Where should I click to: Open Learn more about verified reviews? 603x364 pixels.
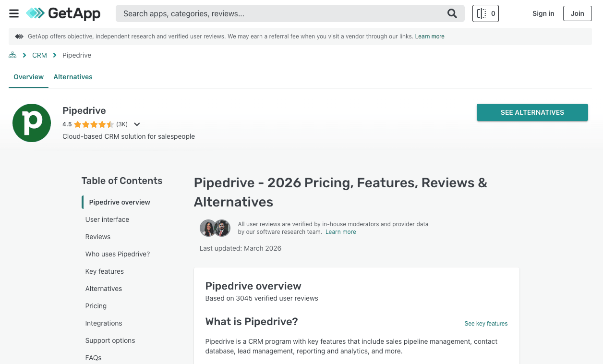coord(341,232)
